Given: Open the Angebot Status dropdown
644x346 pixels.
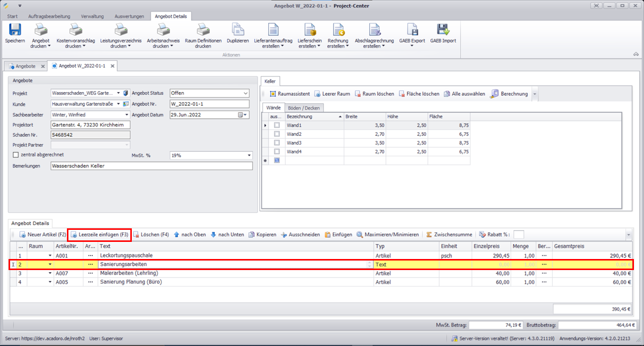Looking at the screenshot, I should (x=246, y=93).
